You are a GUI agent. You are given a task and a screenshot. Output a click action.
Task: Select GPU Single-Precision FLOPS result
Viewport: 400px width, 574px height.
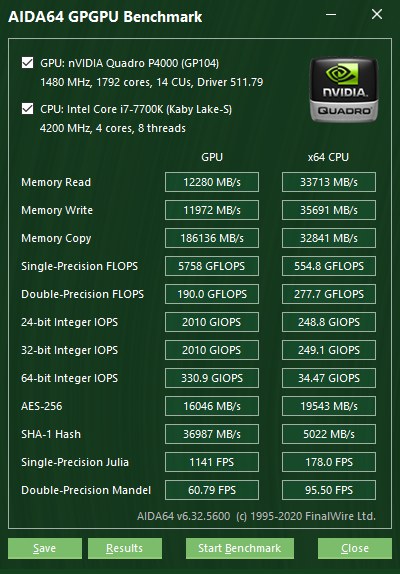(212, 266)
